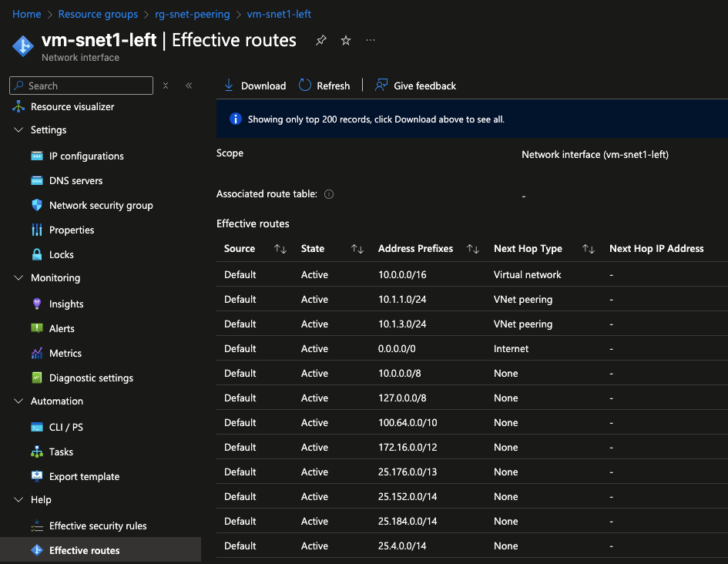Click the Download button label

263,86
